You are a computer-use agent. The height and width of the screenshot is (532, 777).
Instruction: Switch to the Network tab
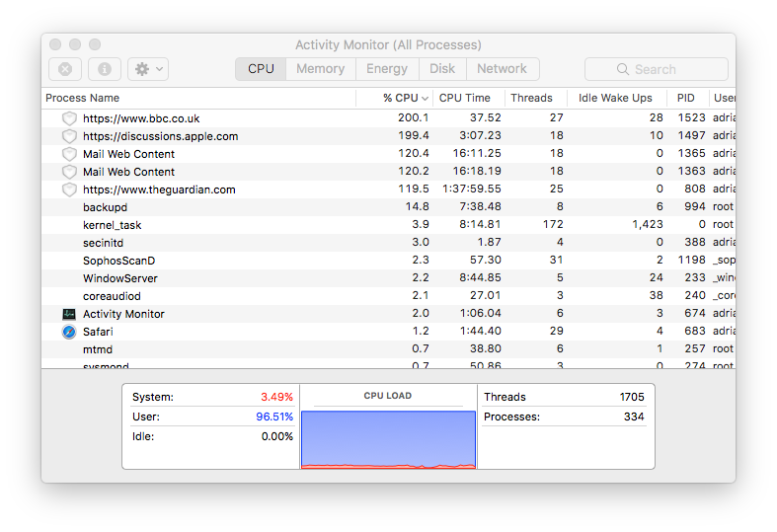point(503,69)
